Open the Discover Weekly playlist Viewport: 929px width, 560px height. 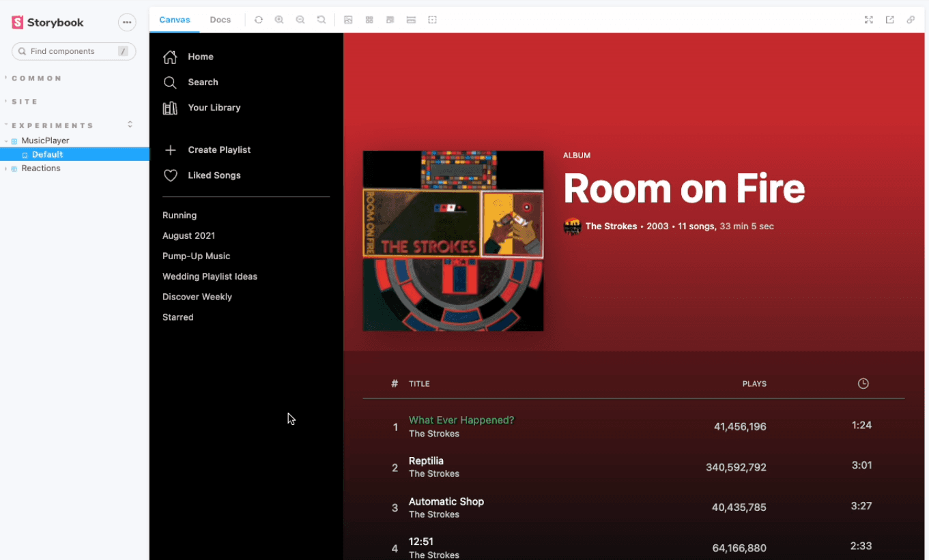pyautogui.click(x=197, y=297)
